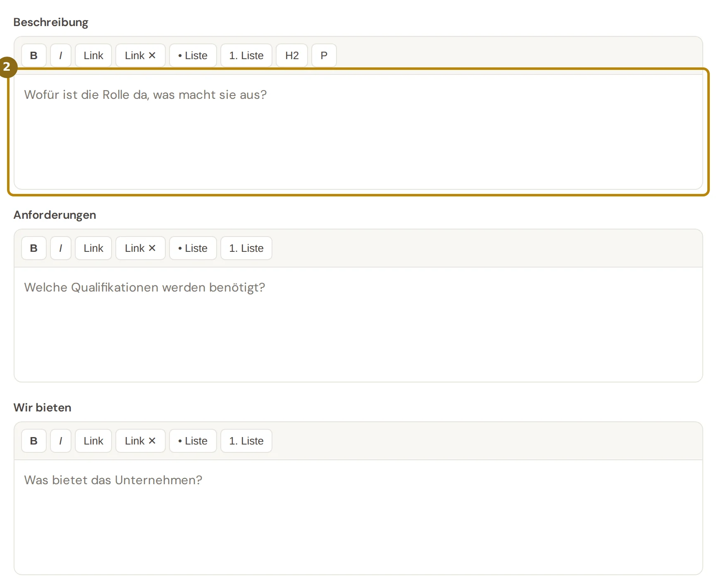Add bullet list in Anforderungen editor

(x=193, y=248)
